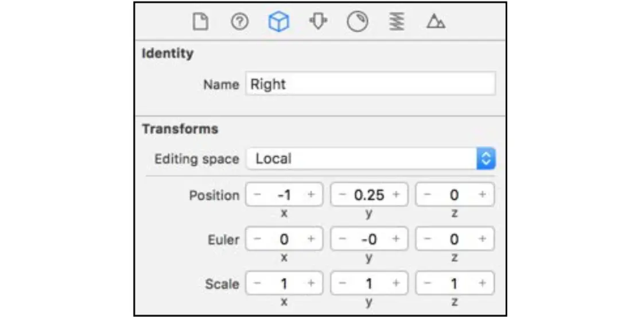Viewport: 644px width, 317px height.
Task: Open the Quick Help inspector tab
Action: click(239, 22)
